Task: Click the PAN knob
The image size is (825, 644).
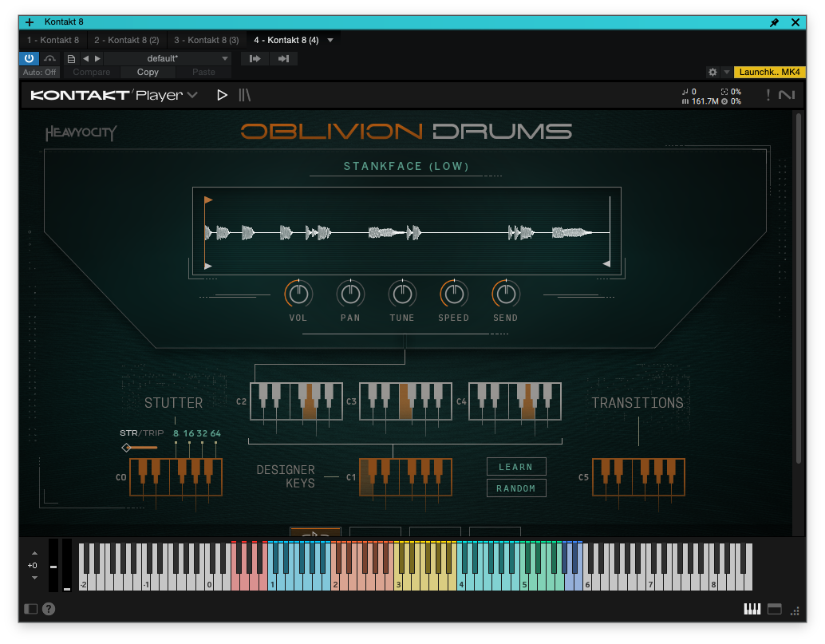Action: click(350, 294)
